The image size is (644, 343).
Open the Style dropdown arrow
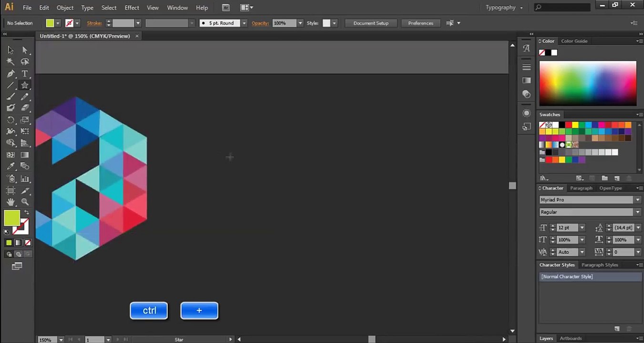tap(334, 23)
